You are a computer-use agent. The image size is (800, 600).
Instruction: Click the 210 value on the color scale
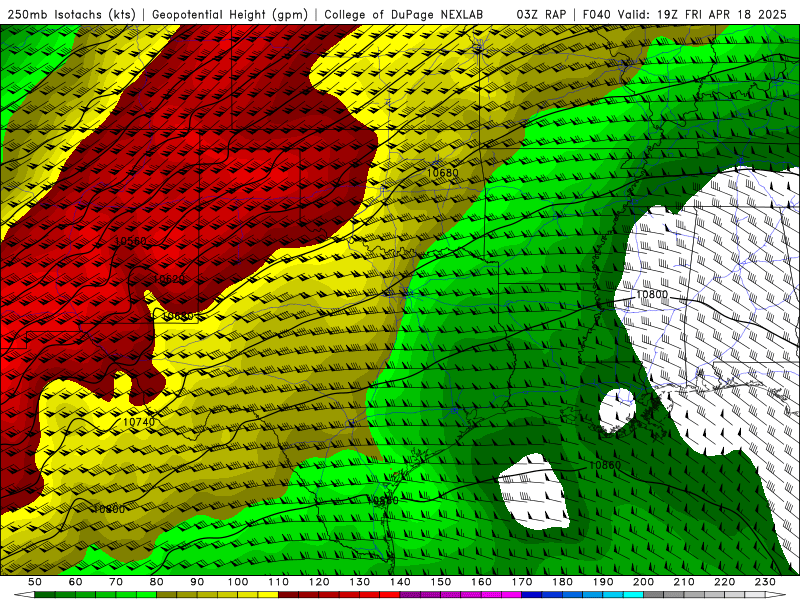tap(684, 582)
